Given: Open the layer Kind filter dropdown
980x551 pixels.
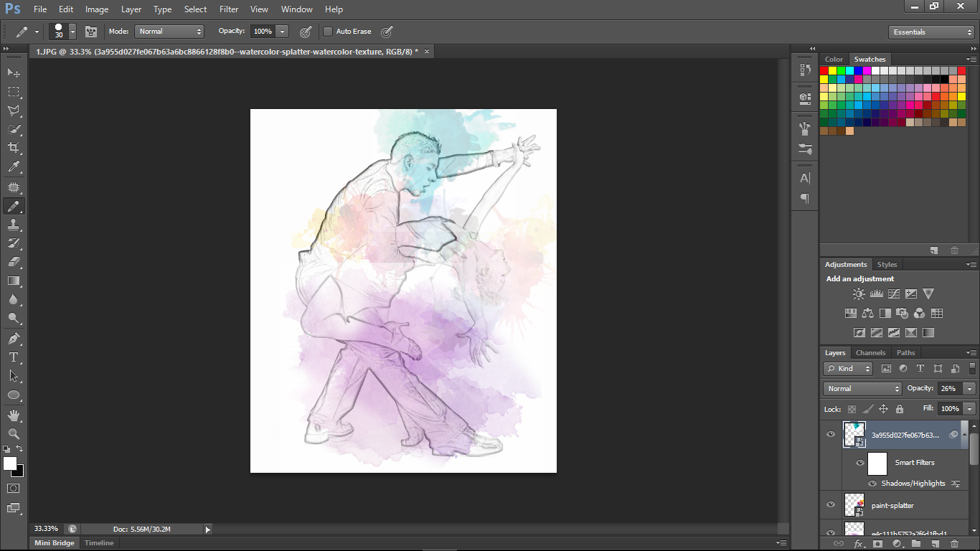Looking at the screenshot, I should point(848,369).
